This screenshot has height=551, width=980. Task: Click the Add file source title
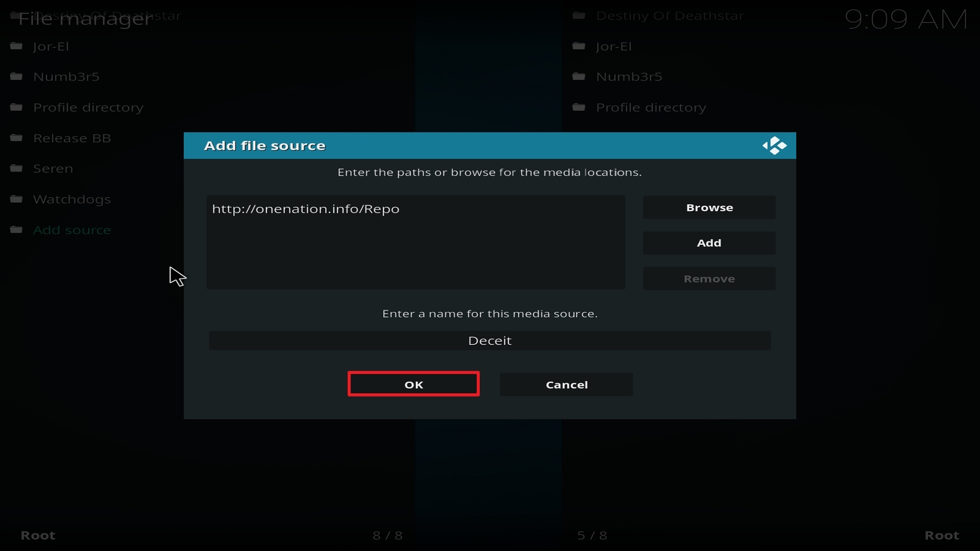tap(264, 145)
